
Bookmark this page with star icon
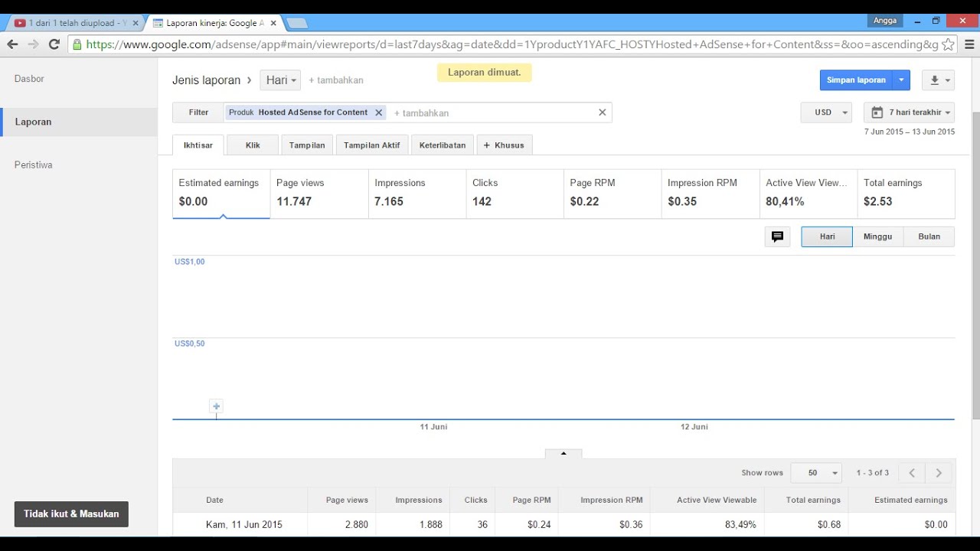click(x=948, y=44)
